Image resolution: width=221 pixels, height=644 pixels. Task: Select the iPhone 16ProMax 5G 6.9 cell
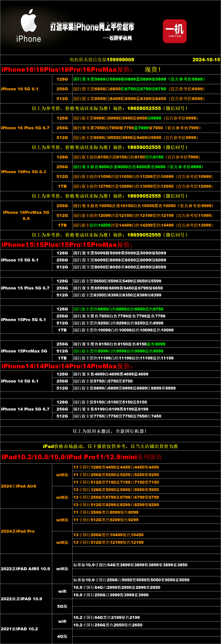(26, 216)
